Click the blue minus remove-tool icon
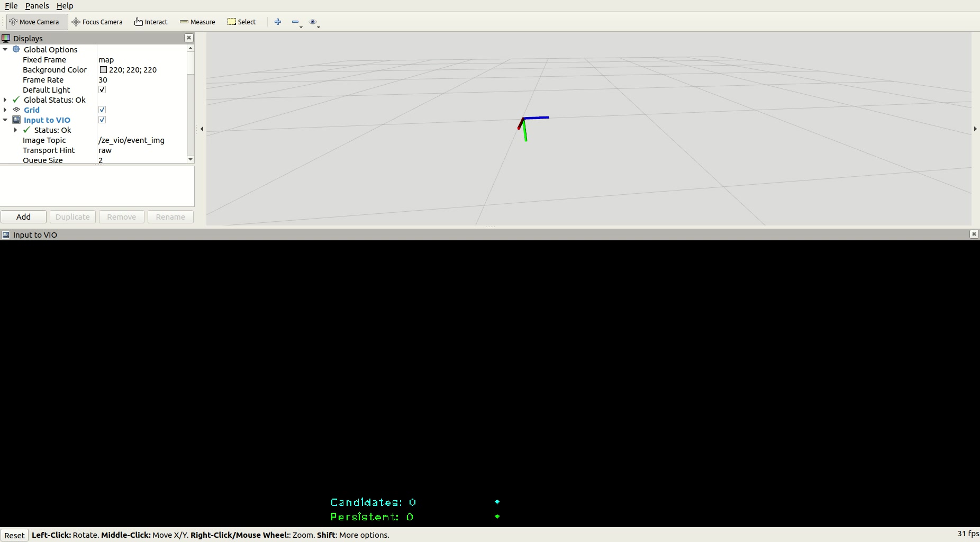980x542 pixels. (295, 22)
